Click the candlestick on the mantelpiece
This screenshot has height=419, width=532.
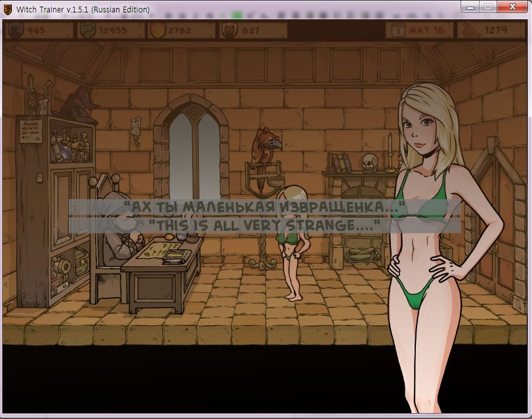point(390,152)
